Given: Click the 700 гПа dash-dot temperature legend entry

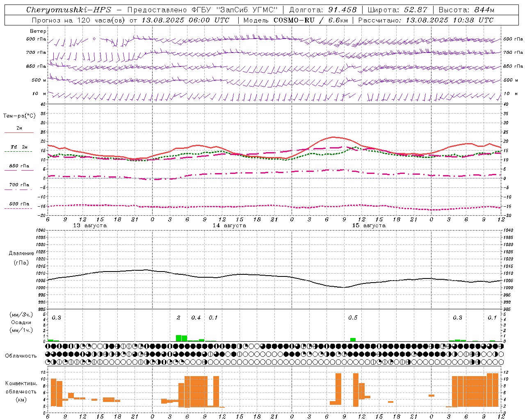Looking at the screenshot, I should point(19,186).
